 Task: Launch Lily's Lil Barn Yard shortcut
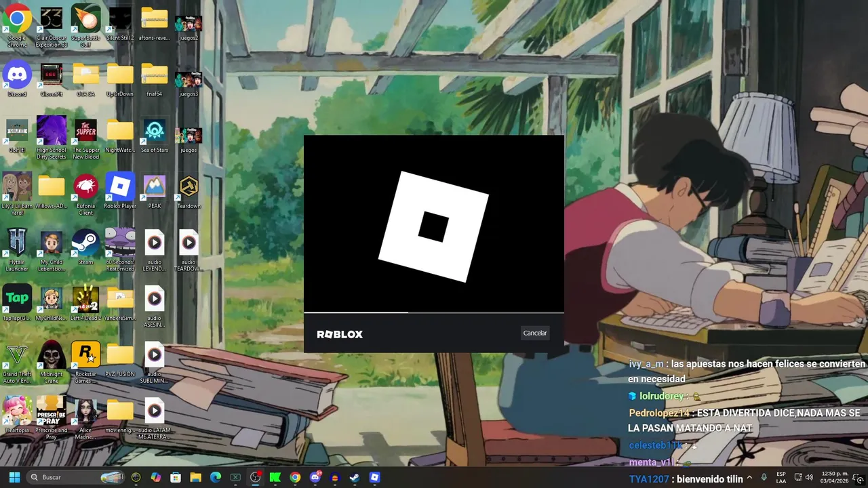[x=17, y=195]
